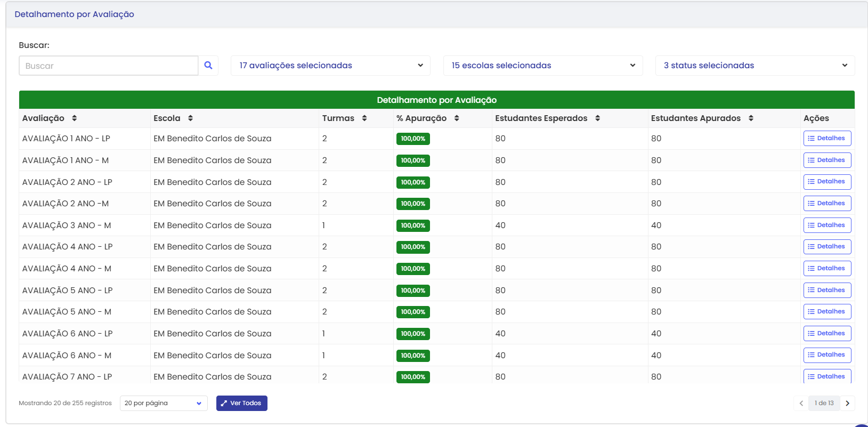The width and height of the screenshot is (868, 427).
Task: Sort table by Avaliação column arrows
Action: tap(74, 118)
